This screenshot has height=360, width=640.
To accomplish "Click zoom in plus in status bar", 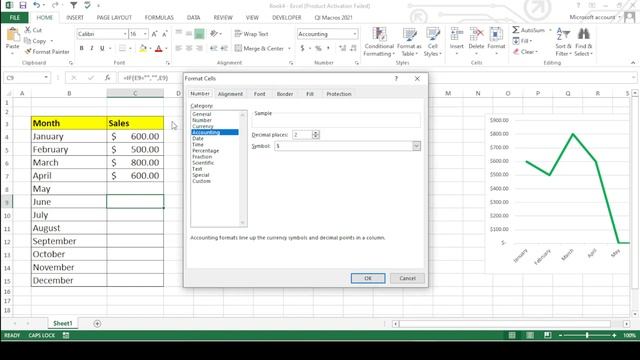I will (614, 335).
